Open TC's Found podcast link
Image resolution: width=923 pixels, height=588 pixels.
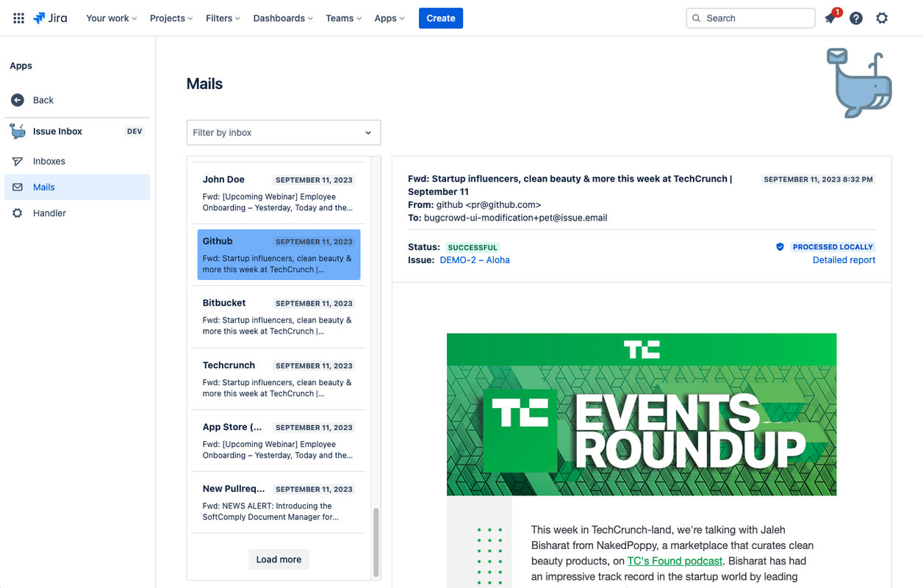pos(675,561)
